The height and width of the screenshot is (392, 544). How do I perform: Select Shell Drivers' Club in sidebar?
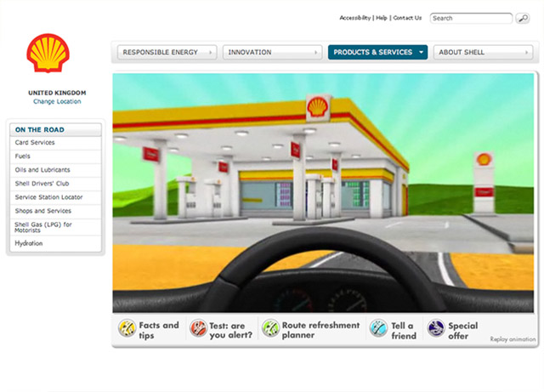(42, 184)
